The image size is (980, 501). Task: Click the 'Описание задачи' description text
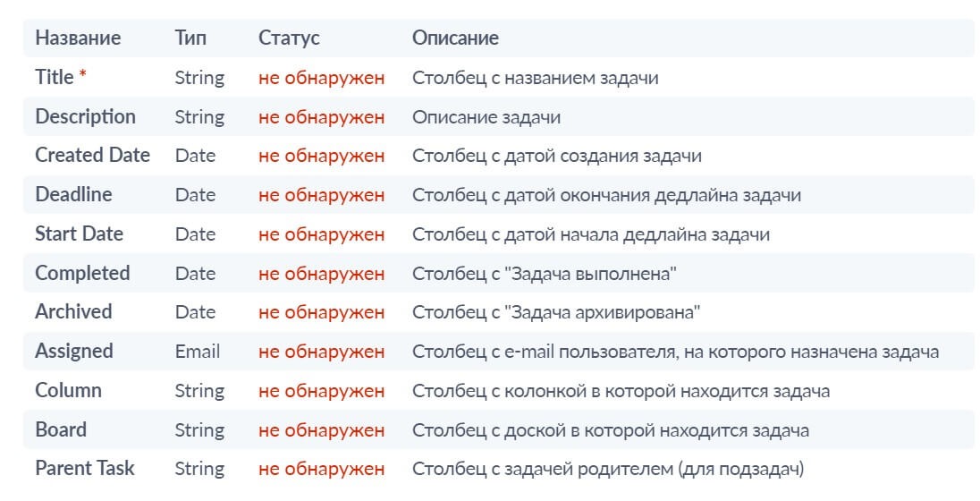tap(486, 117)
